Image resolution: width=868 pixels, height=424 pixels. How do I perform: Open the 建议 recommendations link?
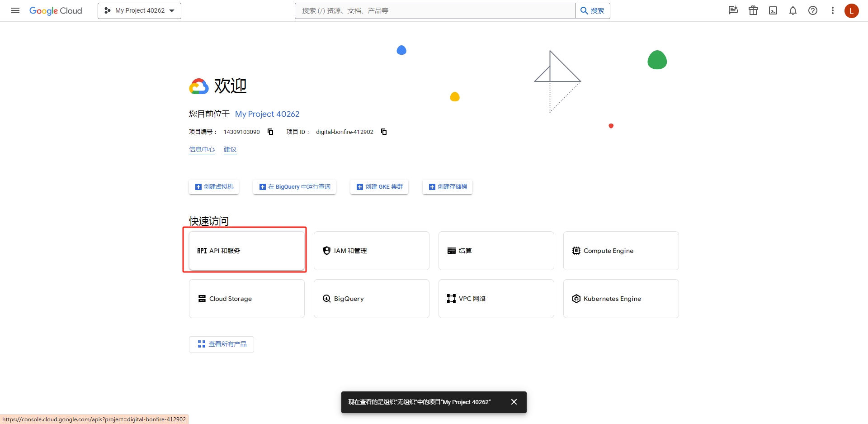[x=230, y=149]
